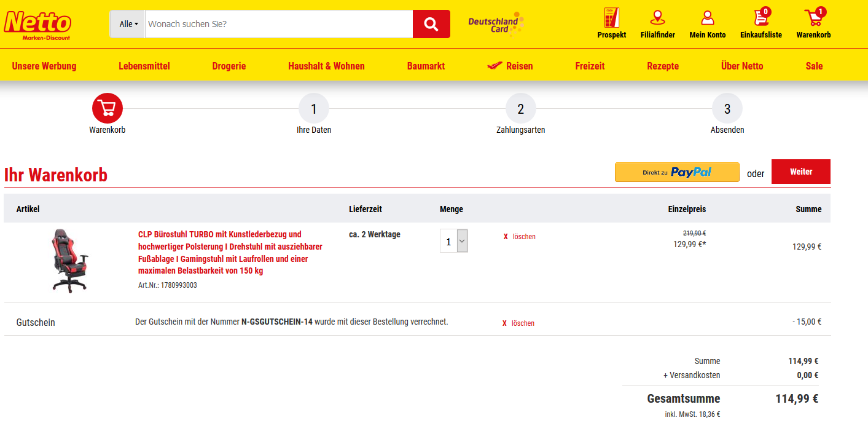Delete the Gutschein voucher with löschen

tap(518, 323)
